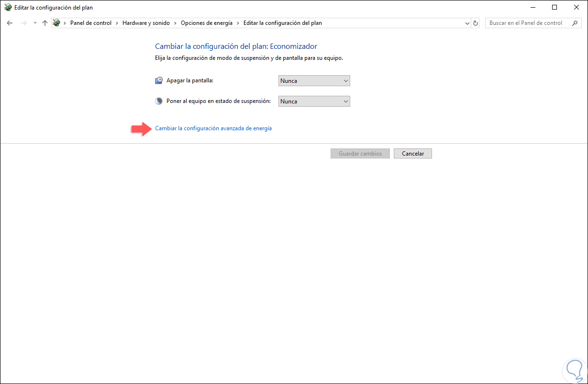The height and width of the screenshot is (384, 588).
Task: Minimize the window
Action: 533,7
